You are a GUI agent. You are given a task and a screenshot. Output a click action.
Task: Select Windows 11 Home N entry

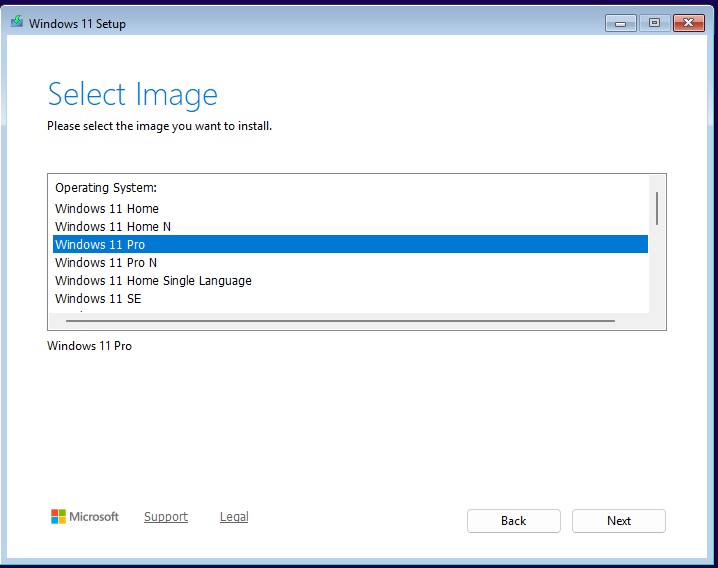[350, 226]
